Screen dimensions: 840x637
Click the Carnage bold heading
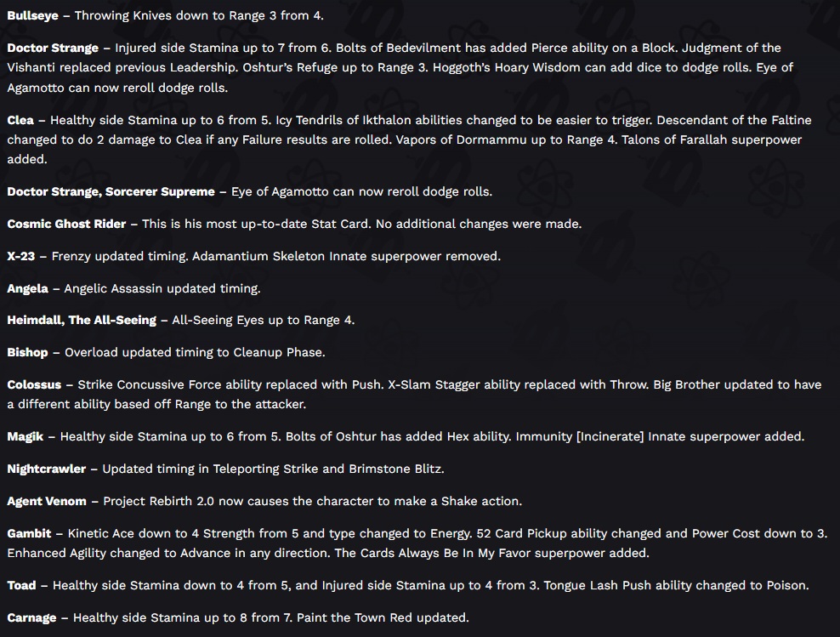coord(31,617)
